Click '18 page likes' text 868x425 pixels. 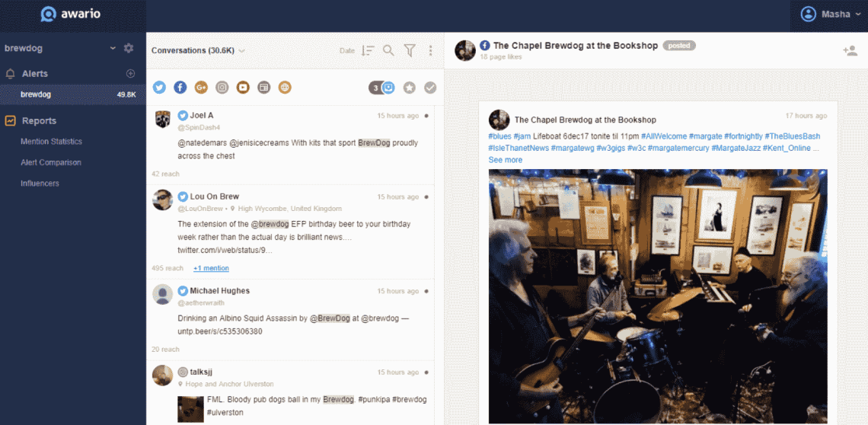pos(501,56)
